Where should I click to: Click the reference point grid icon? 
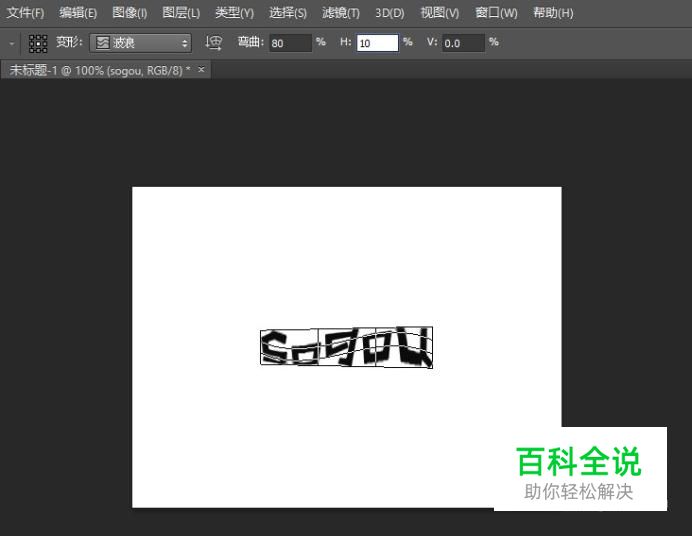pyautogui.click(x=38, y=43)
